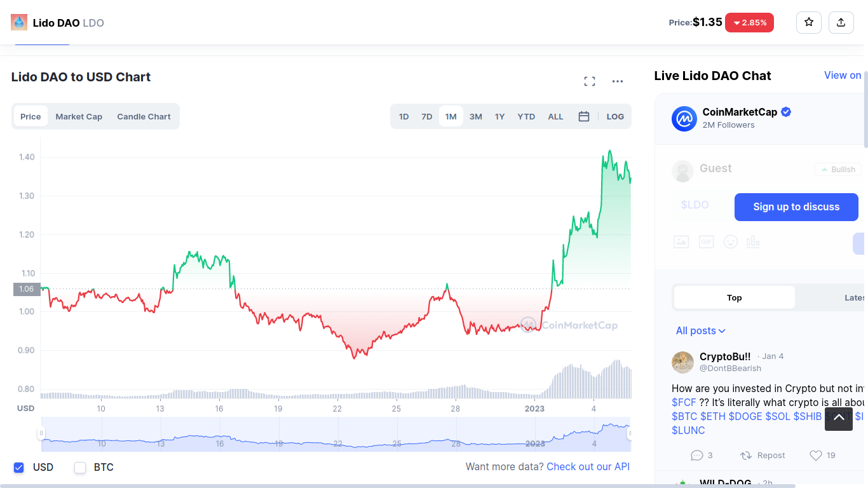868x488 pixels.
Task: Click the 2.85% price change badge
Action: pyautogui.click(x=749, y=22)
